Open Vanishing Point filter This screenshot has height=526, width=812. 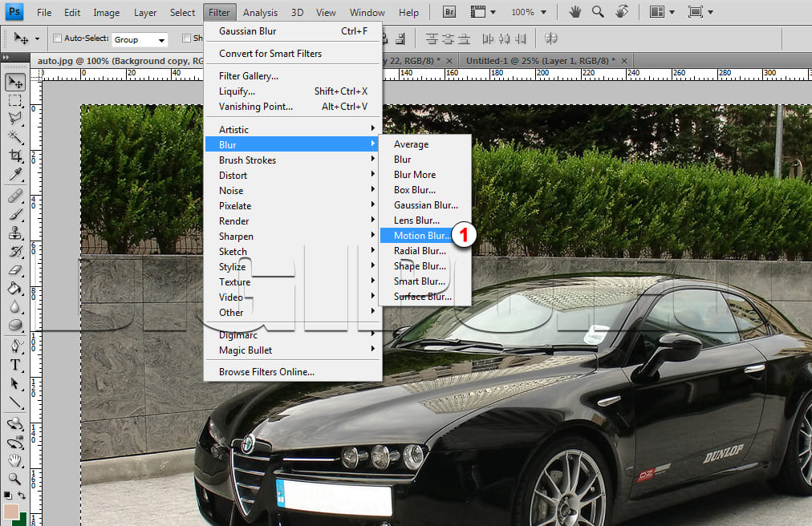tap(293, 106)
